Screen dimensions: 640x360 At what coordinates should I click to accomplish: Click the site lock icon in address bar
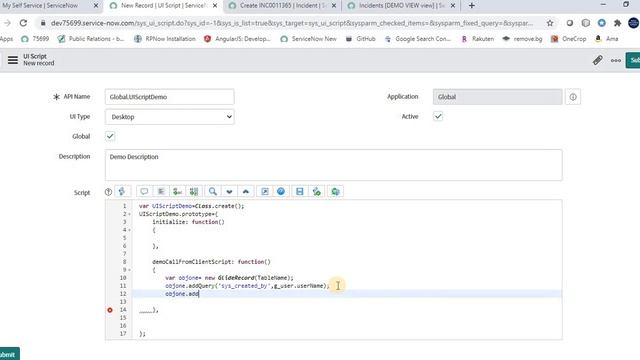tap(43, 23)
